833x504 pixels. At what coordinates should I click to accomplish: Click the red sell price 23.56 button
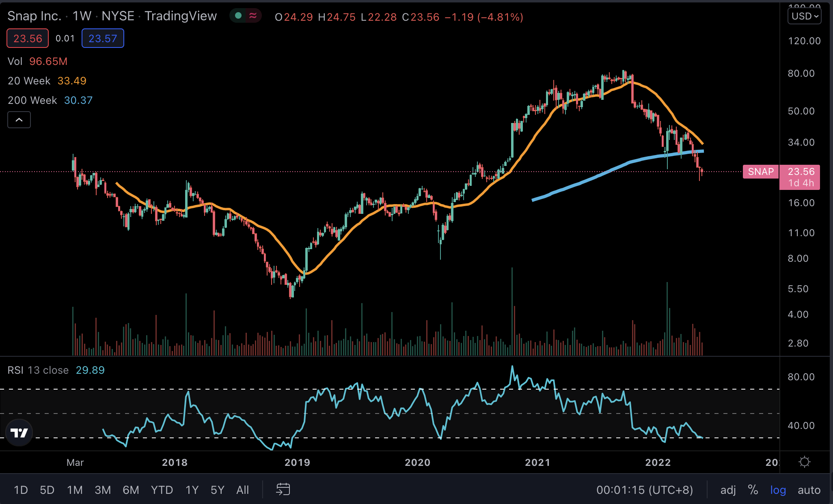[28, 39]
